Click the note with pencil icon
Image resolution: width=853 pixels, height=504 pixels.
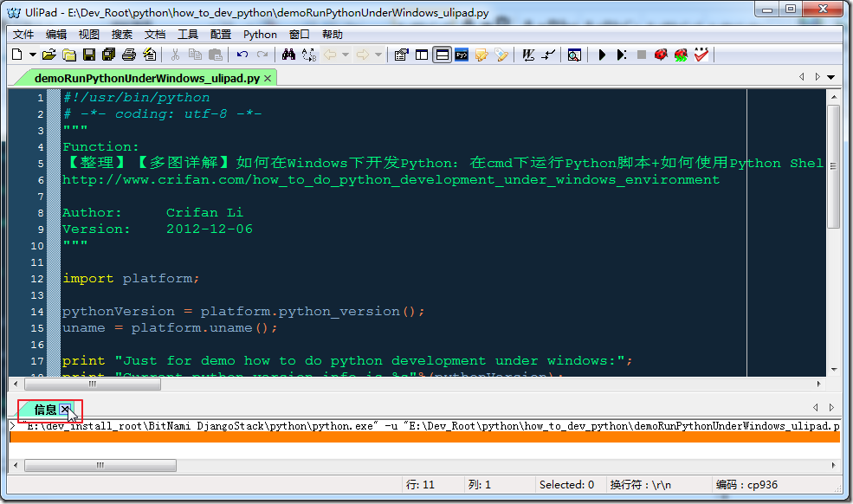coord(481,55)
